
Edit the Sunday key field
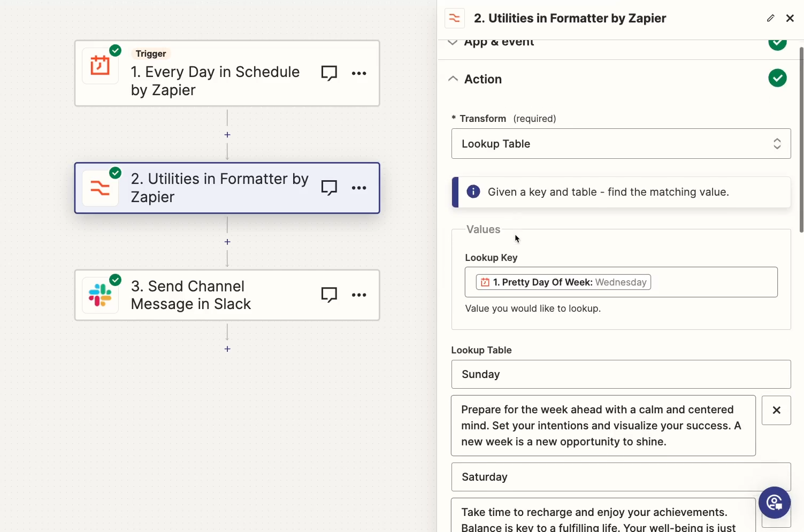tap(621, 374)
